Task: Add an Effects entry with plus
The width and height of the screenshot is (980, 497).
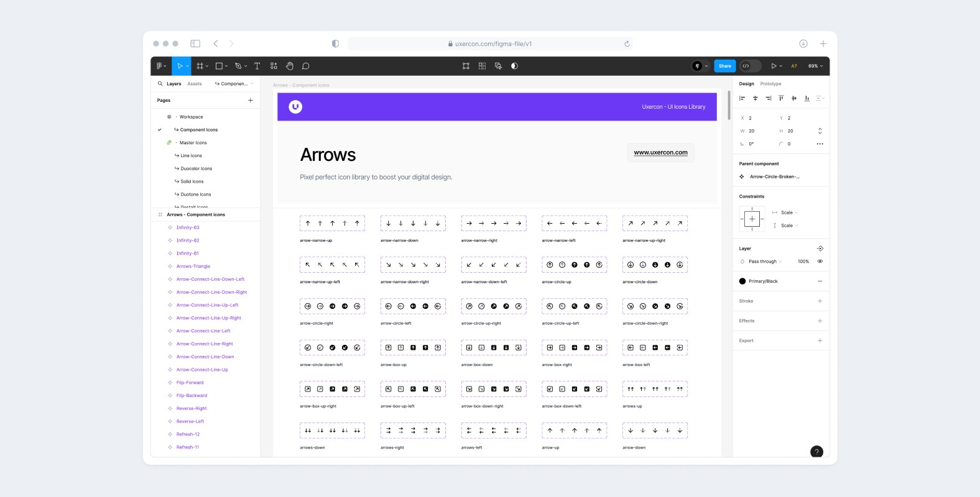Action: click(820, 321)
